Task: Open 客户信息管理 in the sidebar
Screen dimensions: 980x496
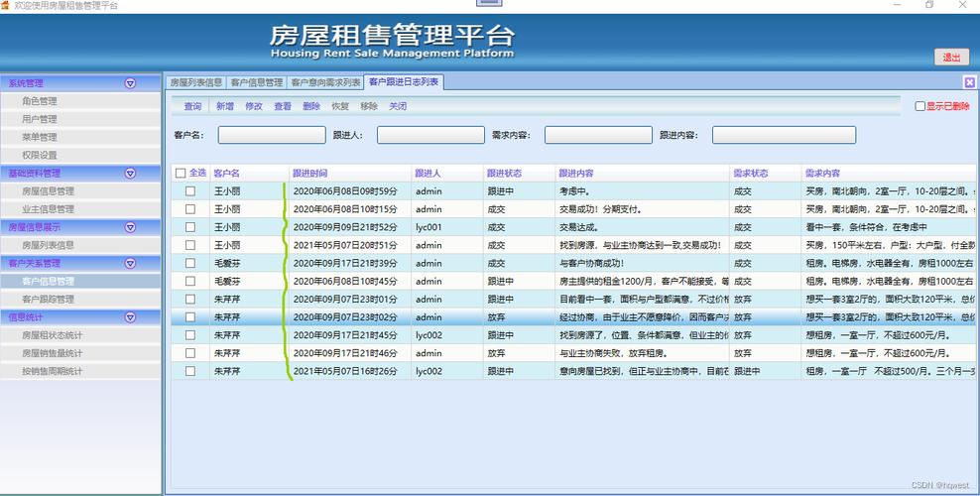Action: [x=80, y=282]
